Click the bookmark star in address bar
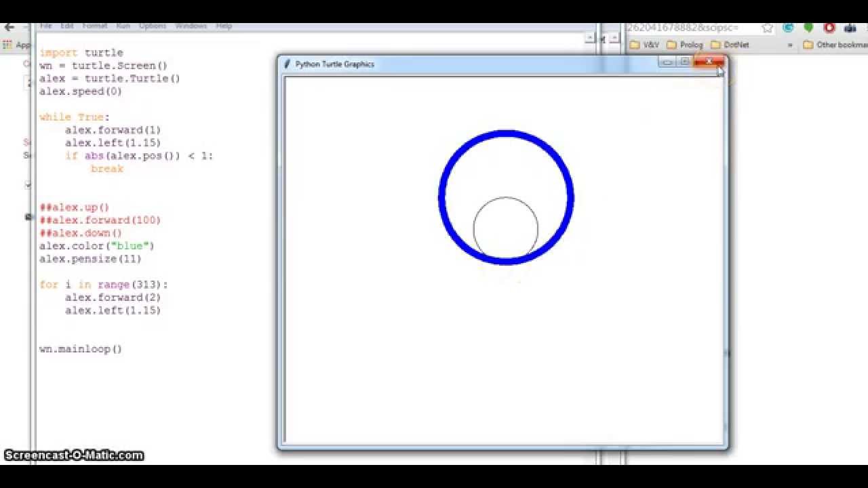Screen dimensions: 868x488 pyautogui.click(x=767, y=28)
